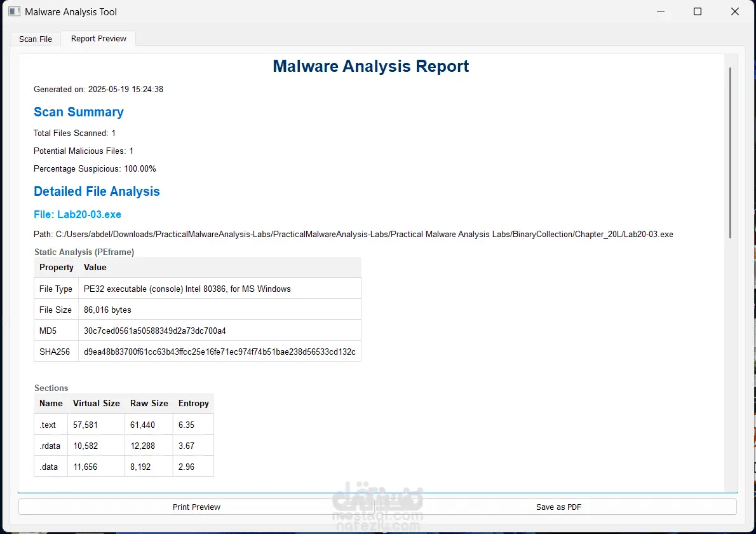Click the Potential Malicious Files line
Image resolution: width=756 pixels, height=534 pixels.
83,151
